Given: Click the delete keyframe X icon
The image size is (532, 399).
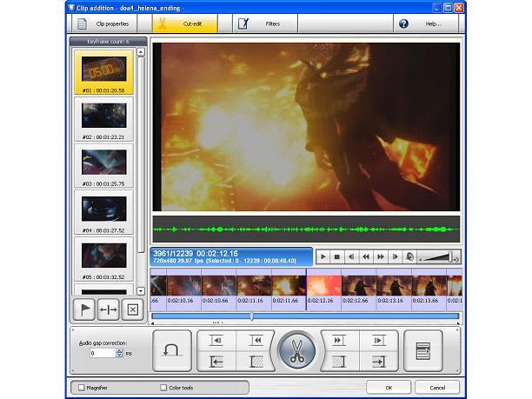Looking at the screenshot, I should (132, 309).
